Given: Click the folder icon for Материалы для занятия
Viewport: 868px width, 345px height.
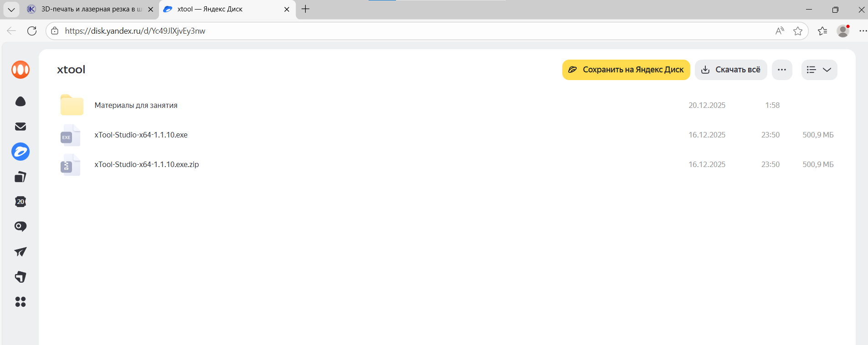Looking at the screenshot, I should click(72, 105).
